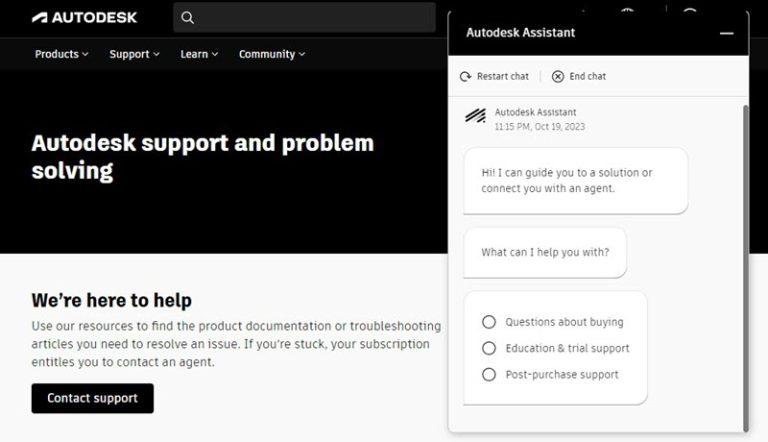Click the Autodesk Assistant panel title

coord(520,32)
